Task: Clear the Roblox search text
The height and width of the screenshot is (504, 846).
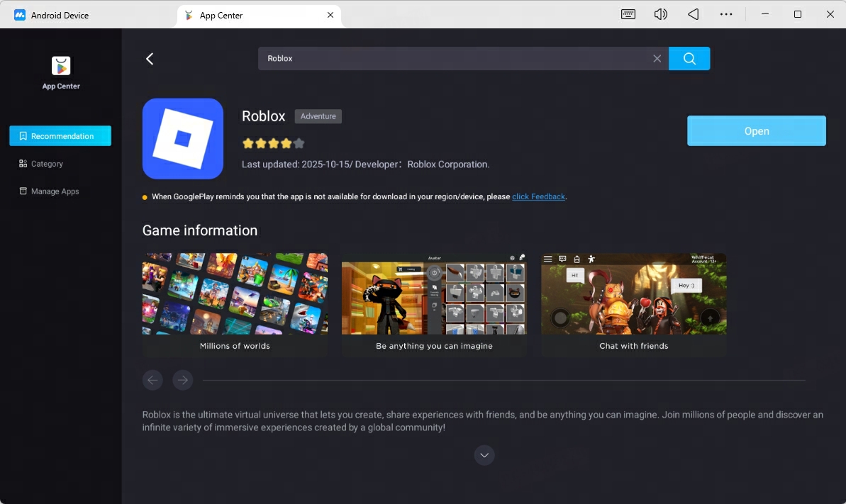Action: click(x=657, y=58)
